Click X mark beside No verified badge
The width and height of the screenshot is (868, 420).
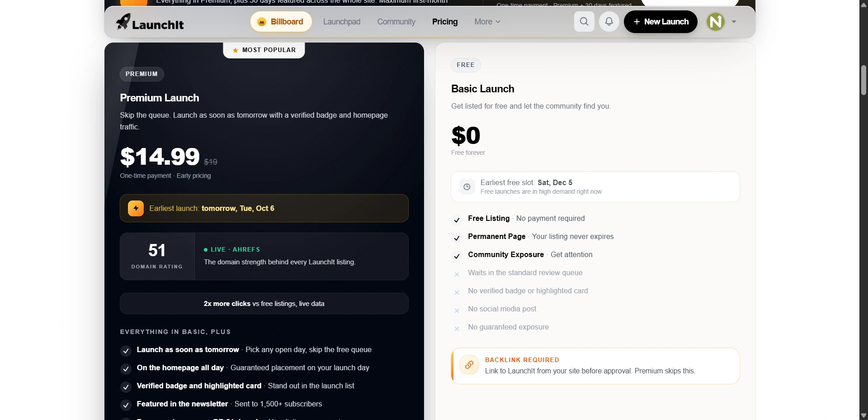click(x=457, y=292)
